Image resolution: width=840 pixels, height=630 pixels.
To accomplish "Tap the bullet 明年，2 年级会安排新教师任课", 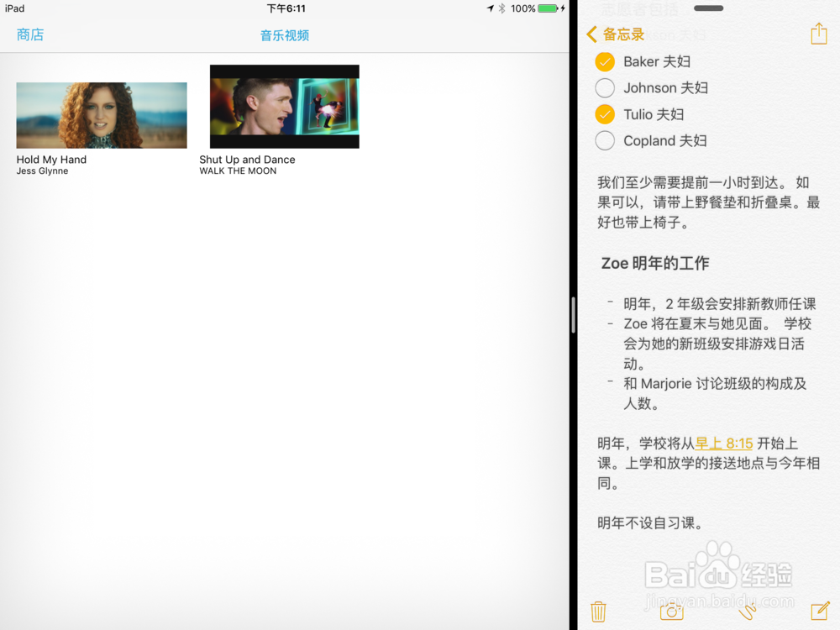I will pyautogui.click(x=720, y=304).
